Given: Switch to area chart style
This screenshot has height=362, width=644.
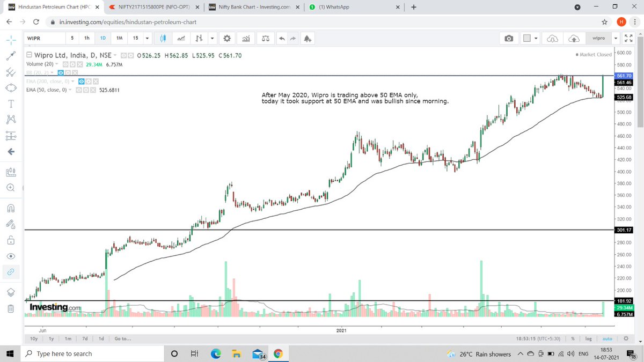Looking at the screenshot, I should coord(182,38).
